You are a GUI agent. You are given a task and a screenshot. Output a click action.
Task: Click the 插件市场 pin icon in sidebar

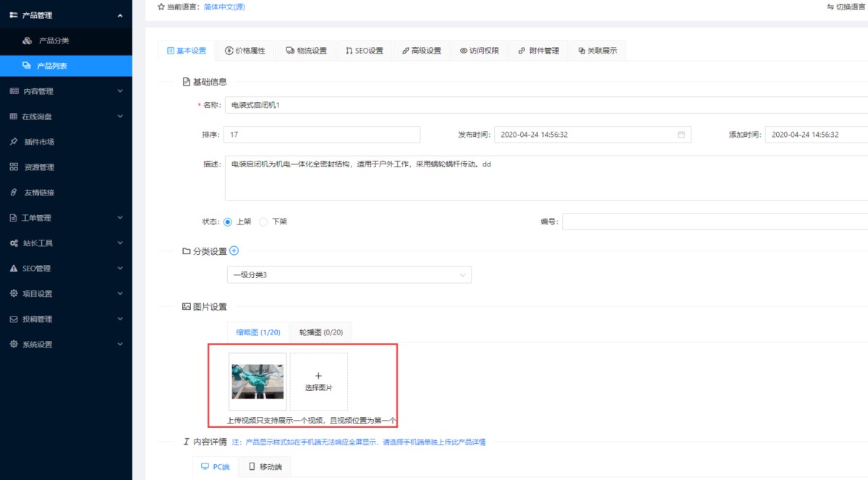[14, 142]
